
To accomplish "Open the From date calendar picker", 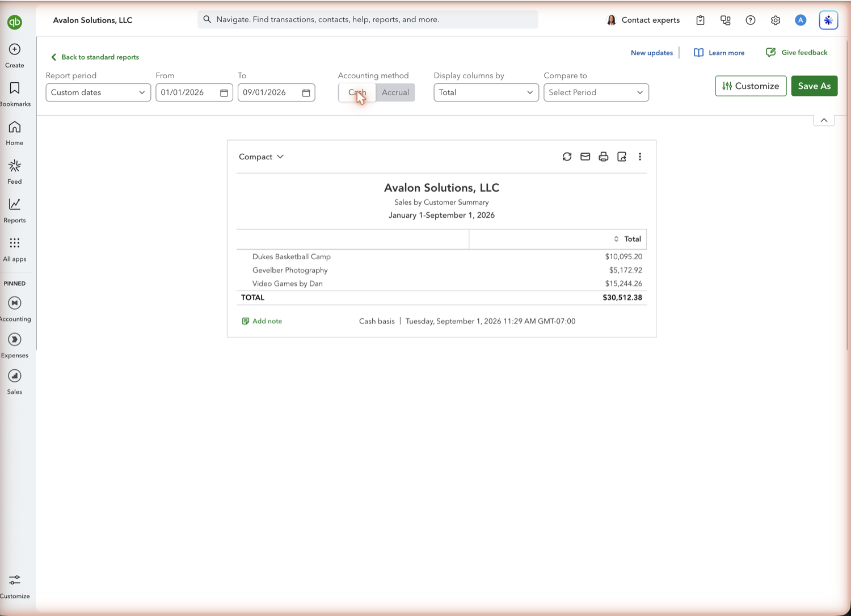I will pyautogui.click(x=224, y=92).
